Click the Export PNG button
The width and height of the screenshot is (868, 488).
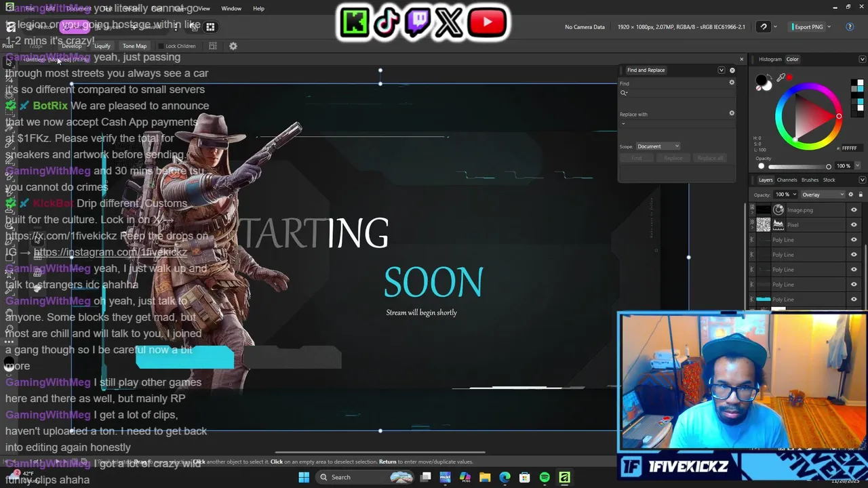[807, 27]
